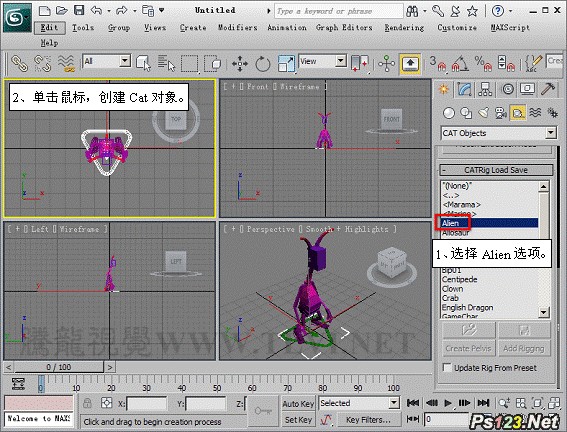Open the Graph Editors menu
The height and width of the screenshot is (432, 567).
(x=344, y=28)
